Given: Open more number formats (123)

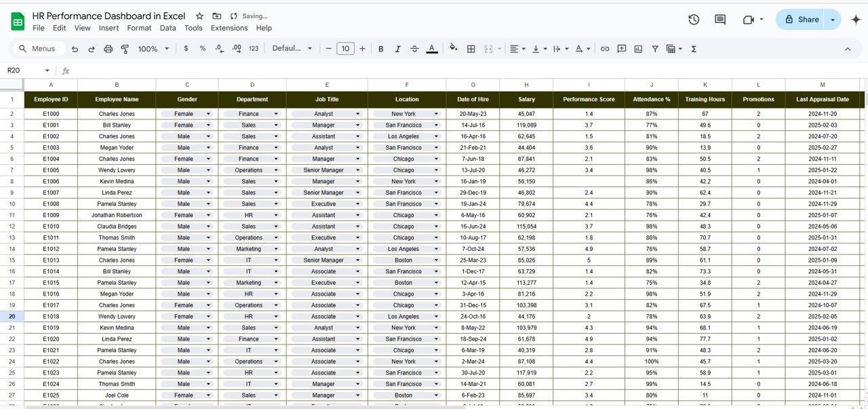Looking at the screenshot, I should (254, 49).
